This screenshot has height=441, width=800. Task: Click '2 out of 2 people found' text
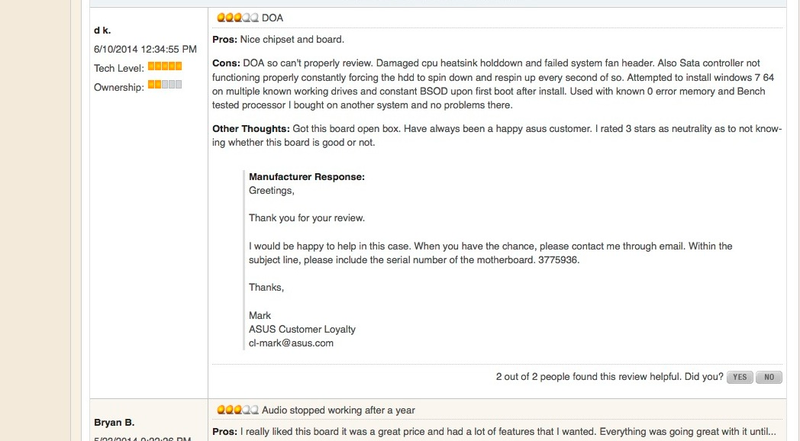click(x=545, y=377)
